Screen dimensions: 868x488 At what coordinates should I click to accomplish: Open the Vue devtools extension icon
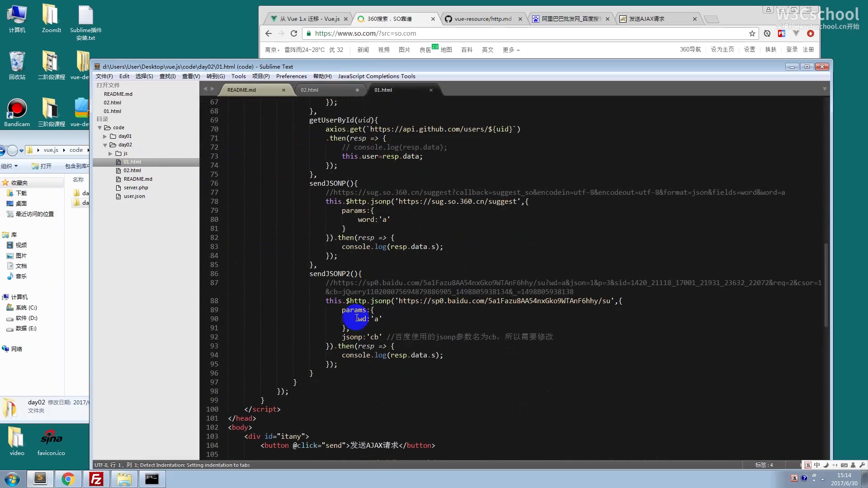point(796,33)
